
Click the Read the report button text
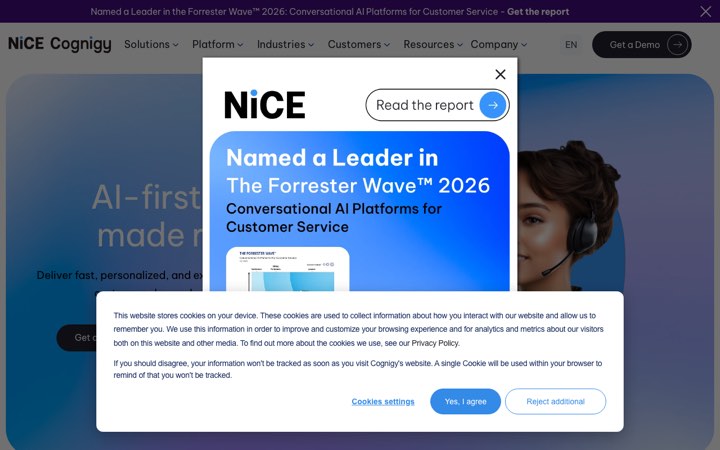[x=424, y=105]
